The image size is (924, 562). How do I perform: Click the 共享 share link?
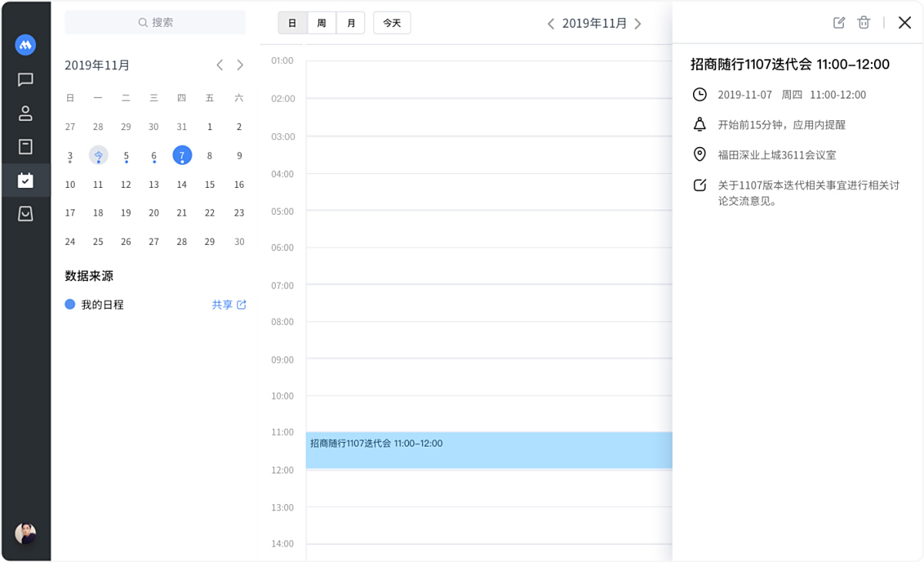[229, 305]
